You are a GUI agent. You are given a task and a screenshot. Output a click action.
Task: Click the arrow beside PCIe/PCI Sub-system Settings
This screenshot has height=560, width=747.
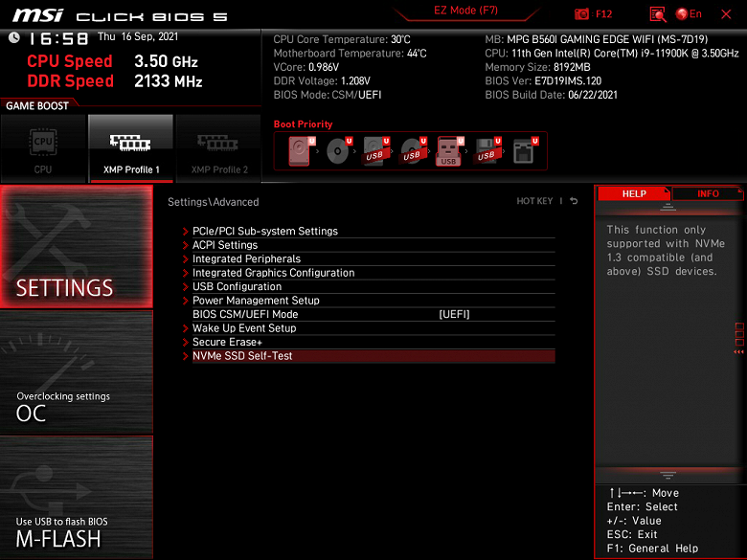186,232
